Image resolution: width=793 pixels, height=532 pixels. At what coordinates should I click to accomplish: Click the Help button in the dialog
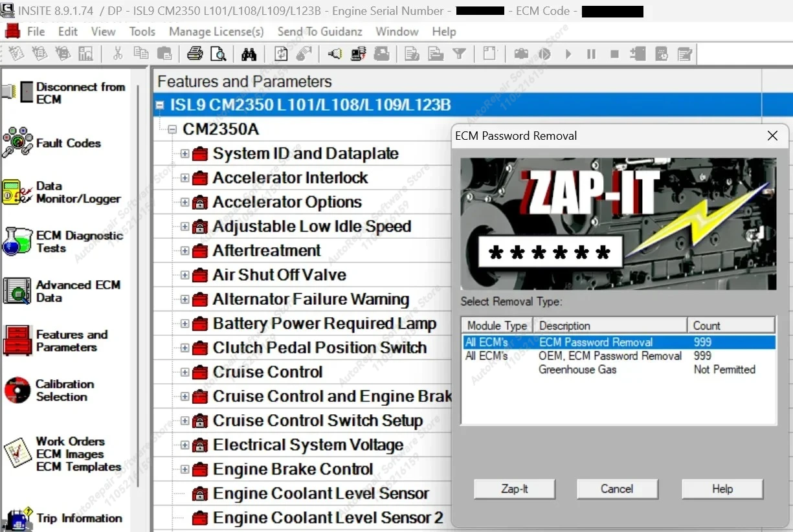[722, 489]
